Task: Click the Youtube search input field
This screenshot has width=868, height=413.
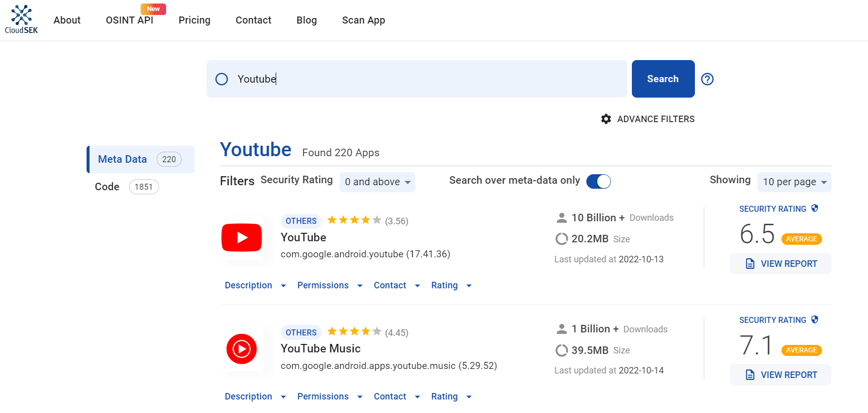Action: coord(417,79)
